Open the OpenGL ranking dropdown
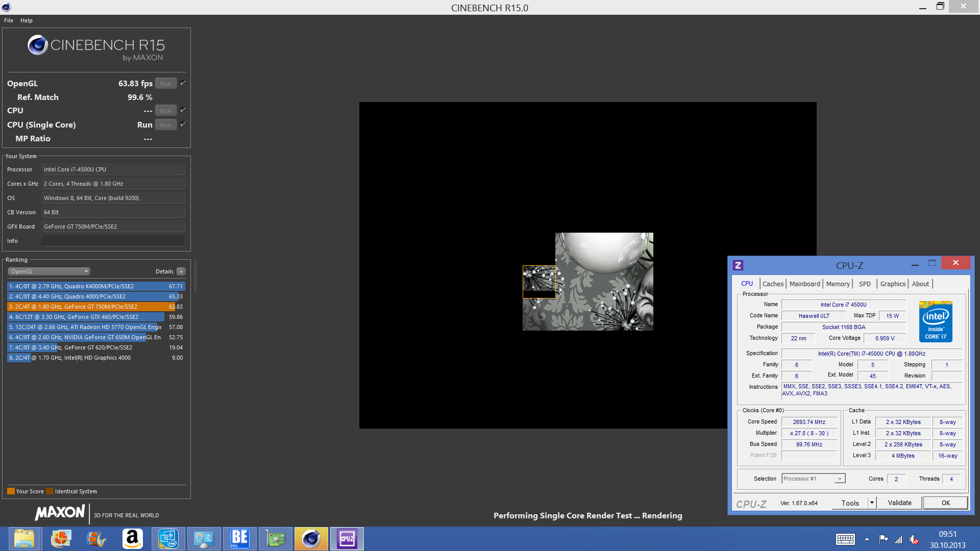980x551 pixels. [49, 271]
